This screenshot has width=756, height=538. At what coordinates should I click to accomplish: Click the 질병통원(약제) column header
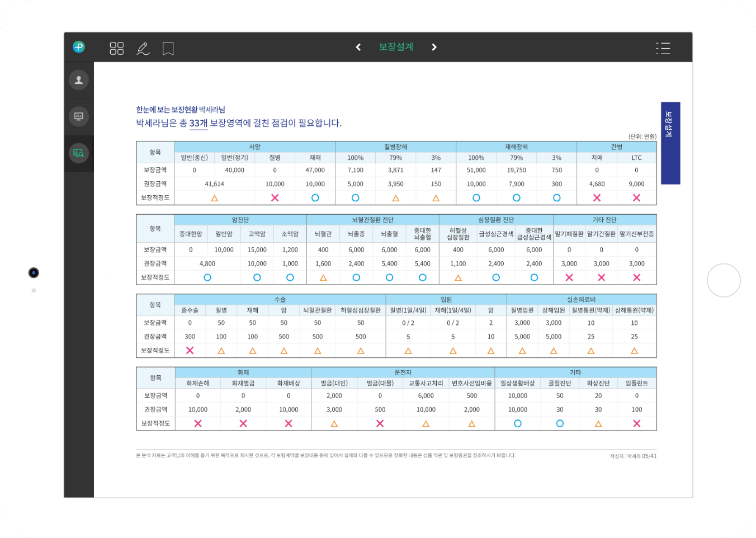pyautogui.click(x=590, y=310)
